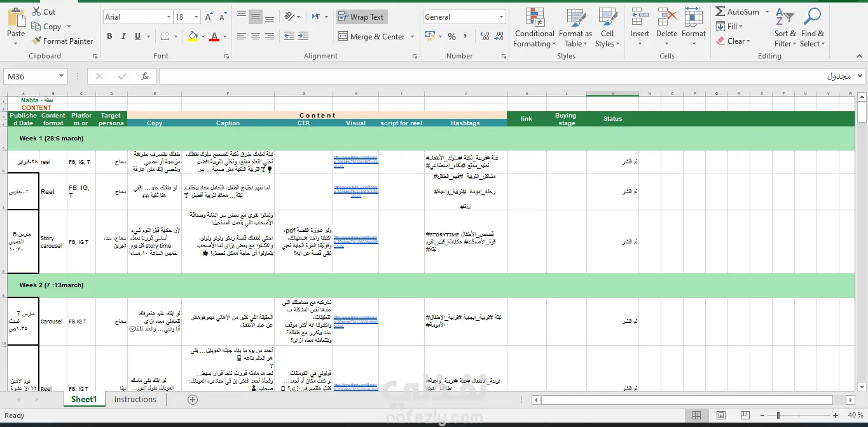Align text left
868x427 pixels.
[x=242, y=36]
